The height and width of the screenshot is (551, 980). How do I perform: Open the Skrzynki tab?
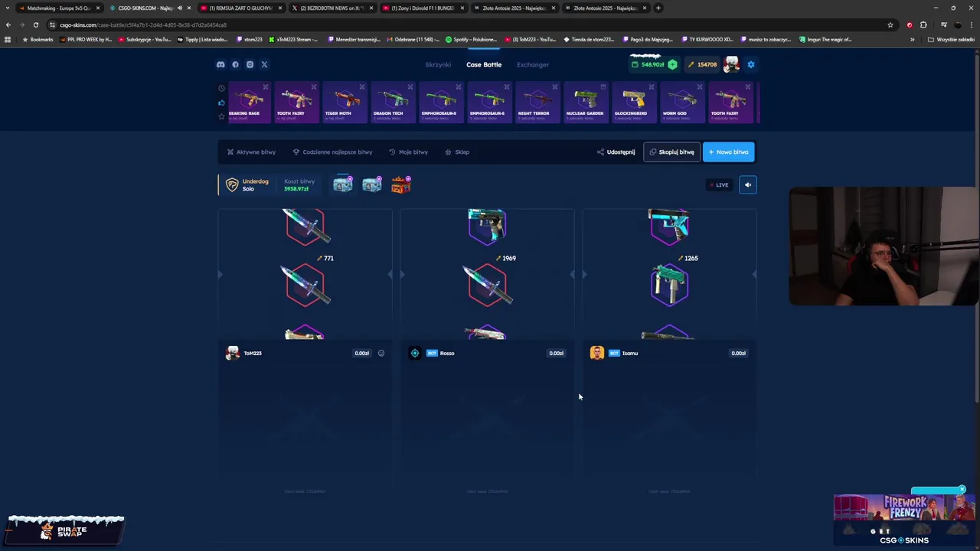point(438,64)
